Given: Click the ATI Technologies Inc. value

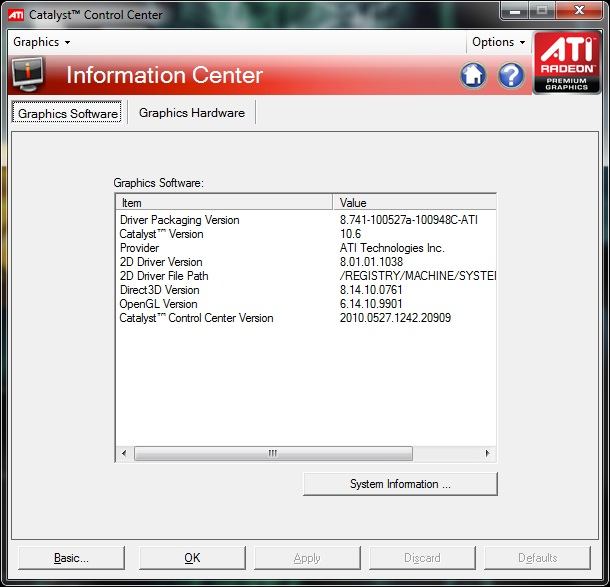Looking at the screenshot, I should [392, 248].
